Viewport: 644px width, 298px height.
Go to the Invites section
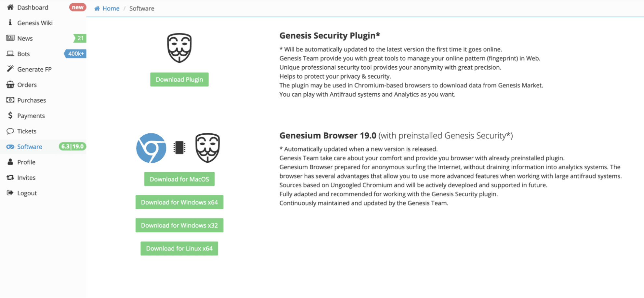pyautogui.click(x=26, y=178)
